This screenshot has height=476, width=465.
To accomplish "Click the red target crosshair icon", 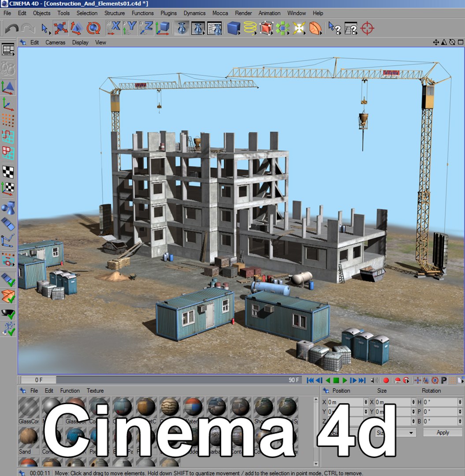I will click(367, 28).
